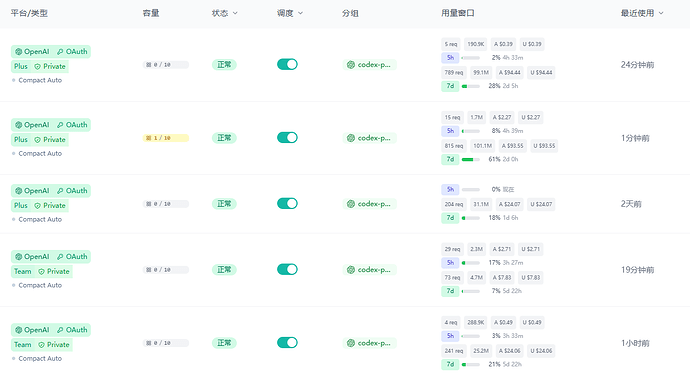Click the 'U $24.07' cost chip
Screen dimensions: 690x375
pos(541,204)
